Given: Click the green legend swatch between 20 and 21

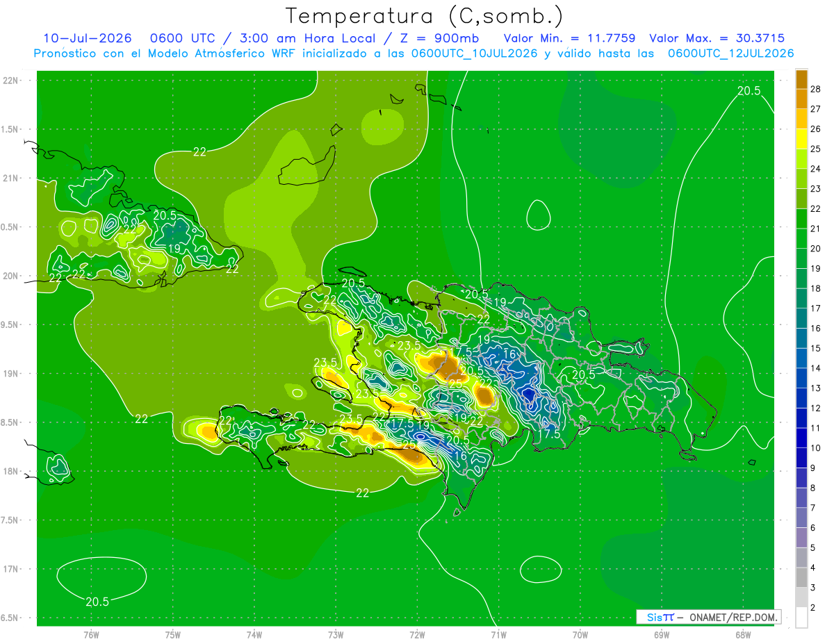Looking at the screenshot, I should point(801,239).
